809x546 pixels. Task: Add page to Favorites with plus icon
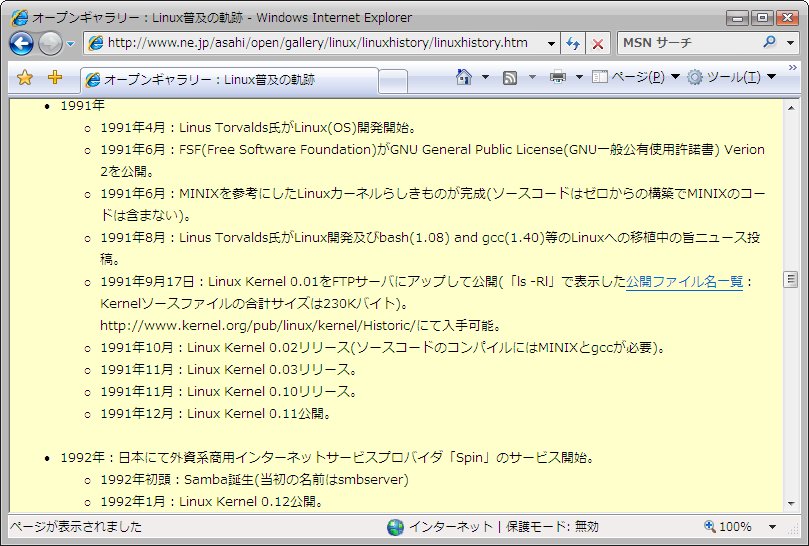[55, 77]
